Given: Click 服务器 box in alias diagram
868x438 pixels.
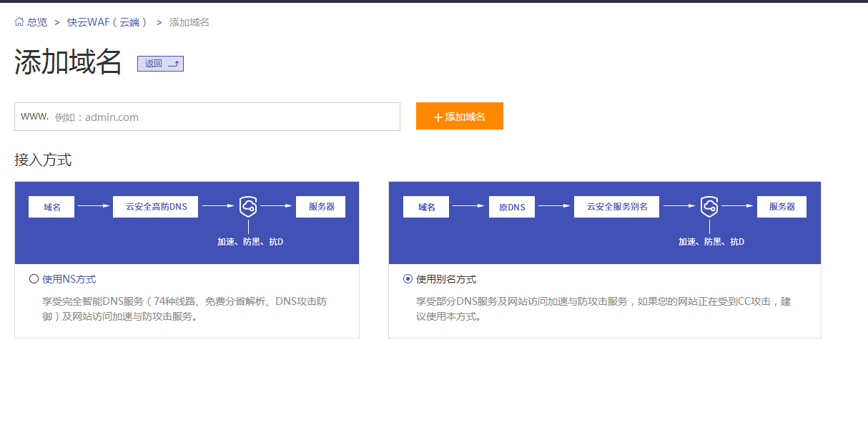Looking at the screenshot, I should (781, 207).
